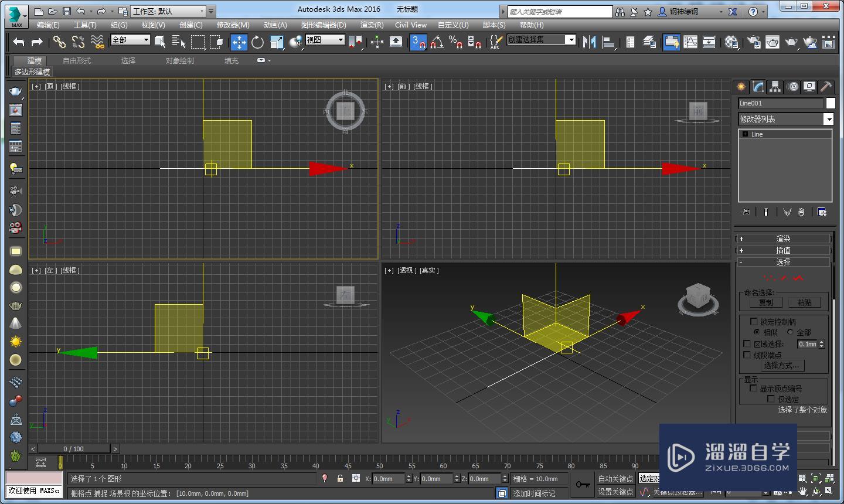The width and height of the screenshot is (844, 504).
Task: Click the 自动关键点 button
Action: click(615, 479)
